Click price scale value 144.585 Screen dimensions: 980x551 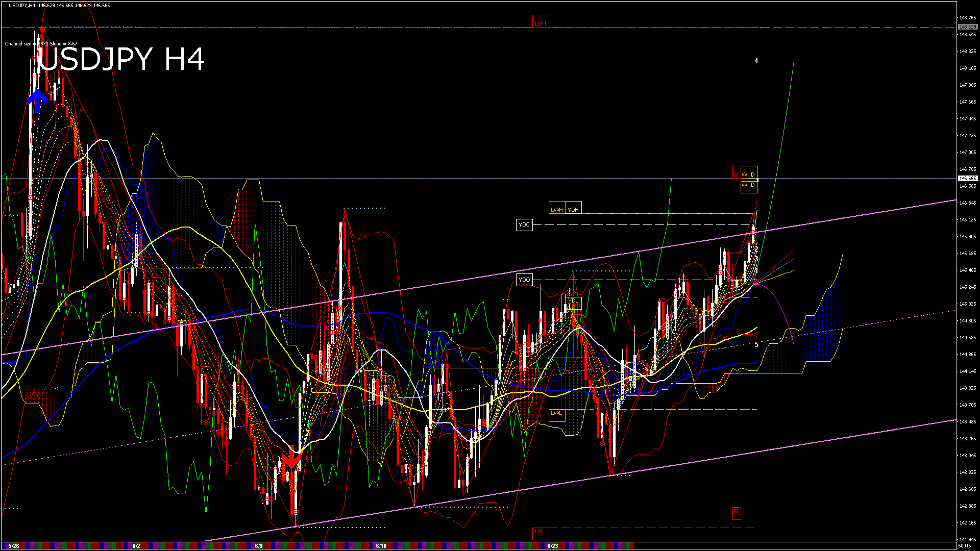968,338
